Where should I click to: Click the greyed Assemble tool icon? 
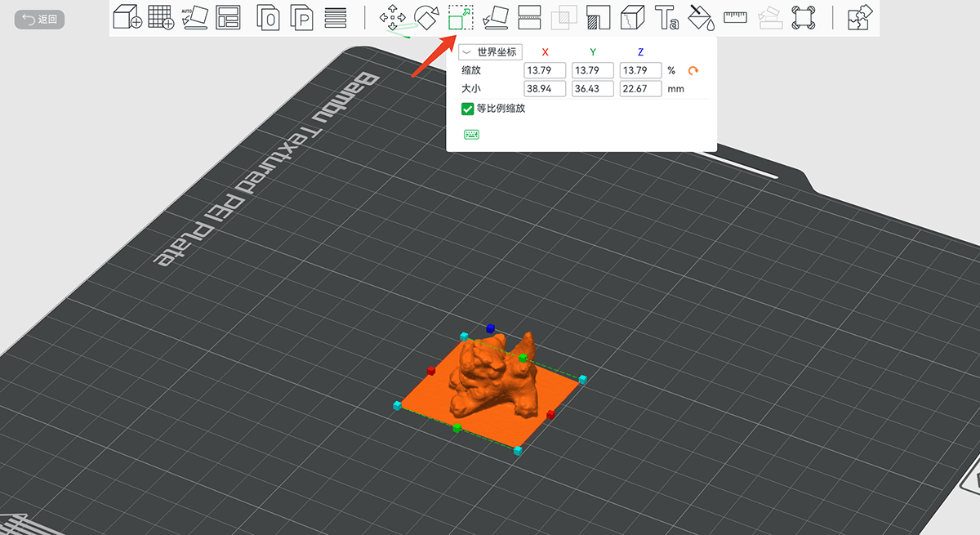coord(769,18)
